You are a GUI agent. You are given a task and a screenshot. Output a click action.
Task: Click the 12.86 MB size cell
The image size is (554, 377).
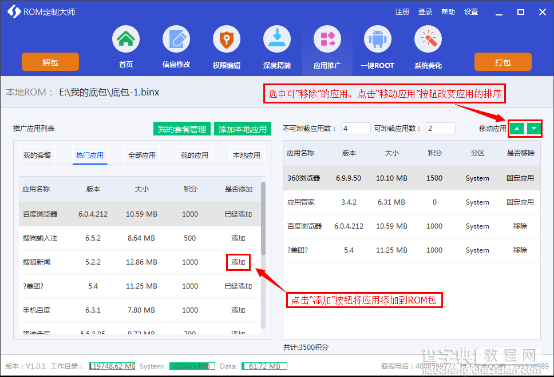[x=142, y=262]
